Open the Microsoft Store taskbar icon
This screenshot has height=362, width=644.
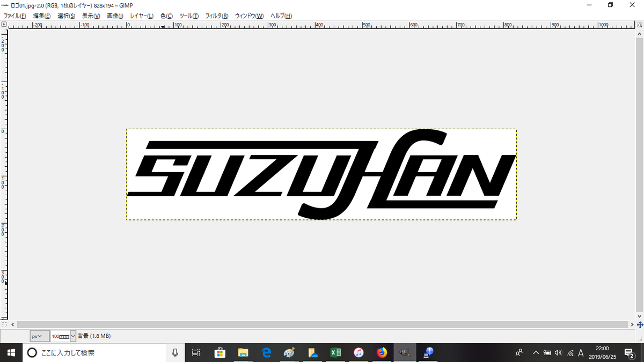tap(220, 352)
